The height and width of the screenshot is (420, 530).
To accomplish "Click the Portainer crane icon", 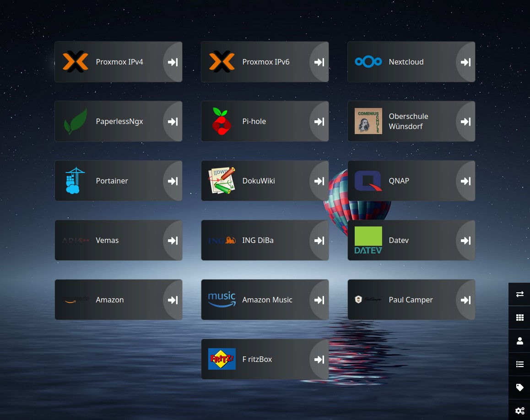I will pyautogui.click(x=75, y=181).
